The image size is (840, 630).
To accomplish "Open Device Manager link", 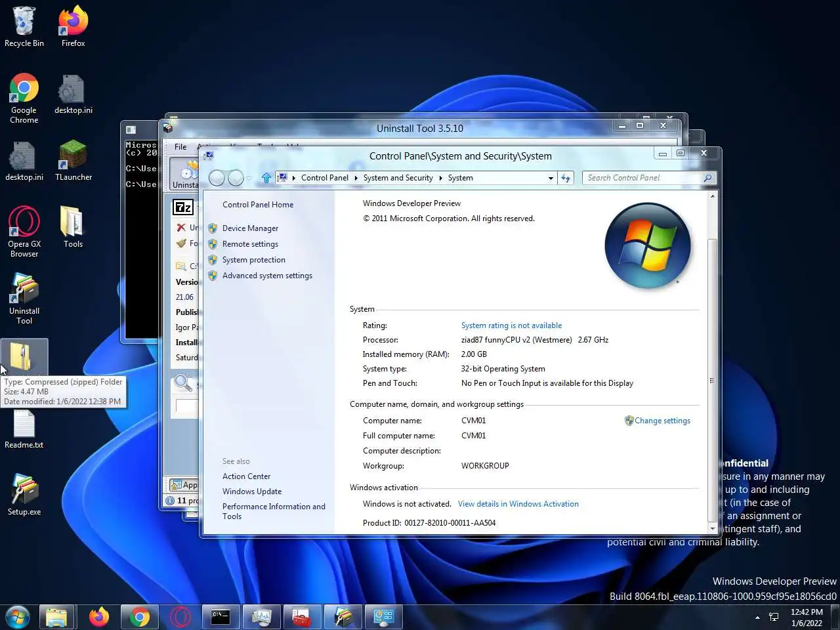I will tap(250, 228).
